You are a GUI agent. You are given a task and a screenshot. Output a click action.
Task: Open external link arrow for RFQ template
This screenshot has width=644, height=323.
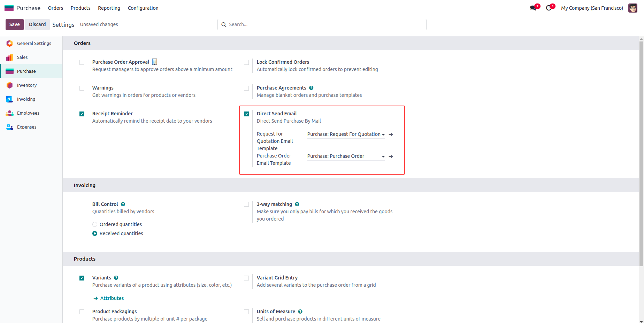click(x=391, y=134)
